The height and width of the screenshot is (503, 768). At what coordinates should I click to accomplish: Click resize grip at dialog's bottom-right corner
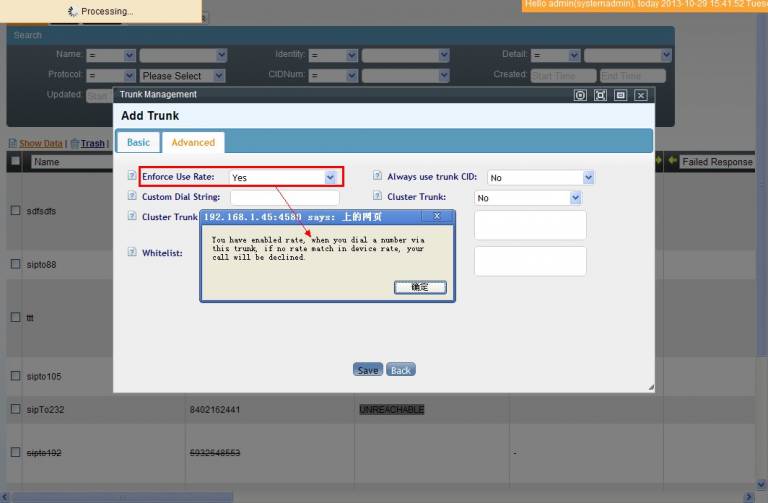pos(650,387)
